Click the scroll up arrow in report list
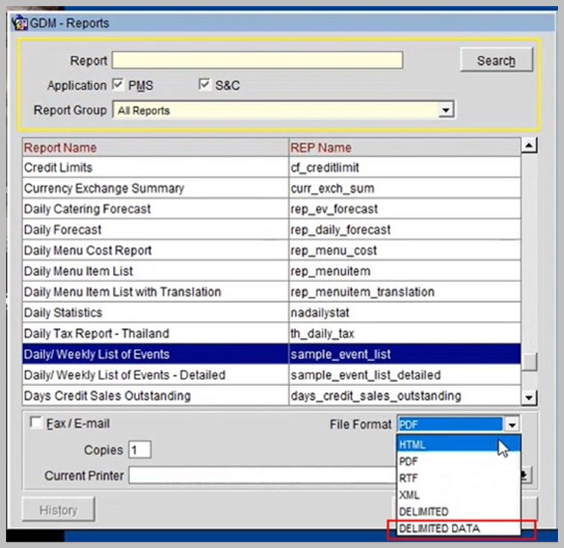 [x=529, y=146]
